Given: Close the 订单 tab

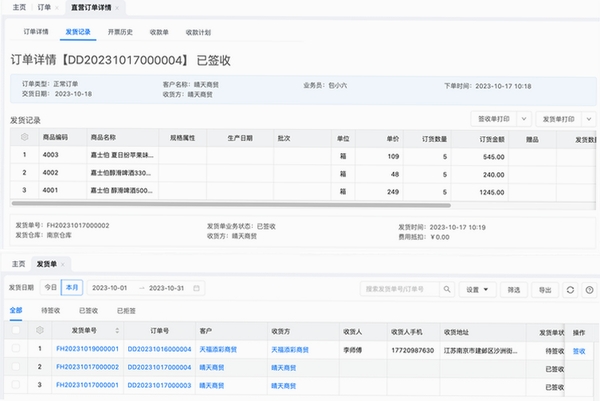Looking at the screenshot, I should point(57,8).
